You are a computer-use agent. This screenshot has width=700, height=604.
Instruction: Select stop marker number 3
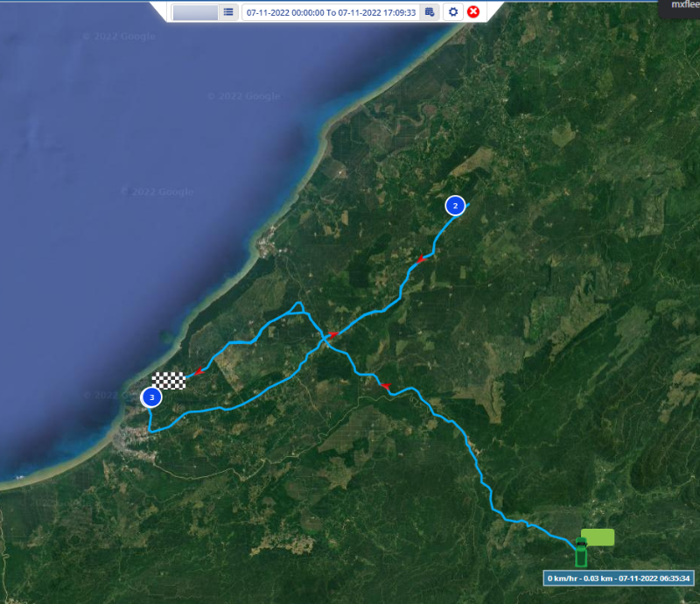pos(151,397)
